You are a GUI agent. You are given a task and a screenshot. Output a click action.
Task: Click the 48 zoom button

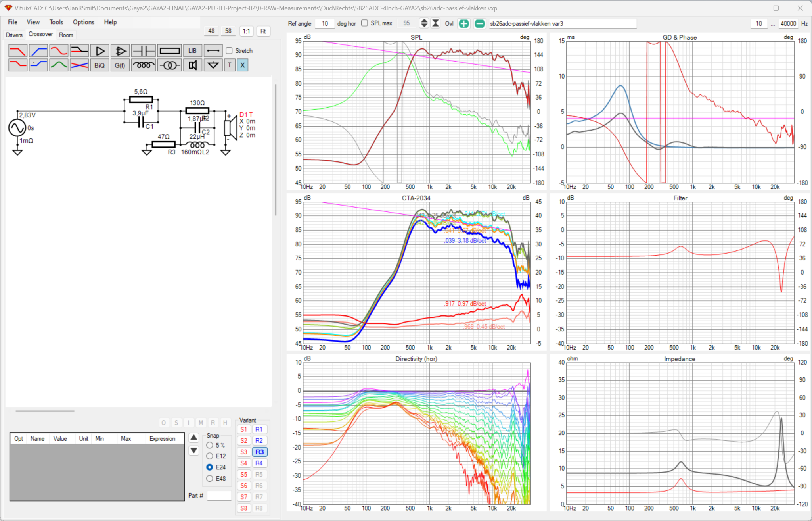211,31
